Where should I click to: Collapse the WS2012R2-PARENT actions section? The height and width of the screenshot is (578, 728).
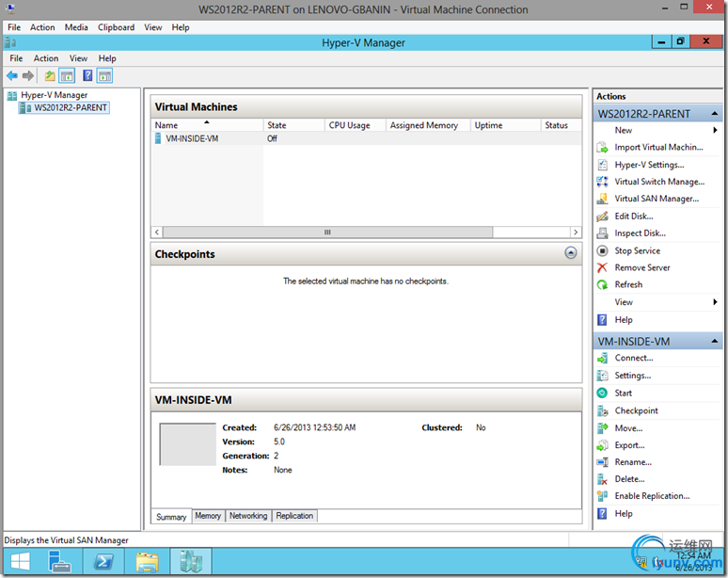pyautogui.click(x=715, y=114)
